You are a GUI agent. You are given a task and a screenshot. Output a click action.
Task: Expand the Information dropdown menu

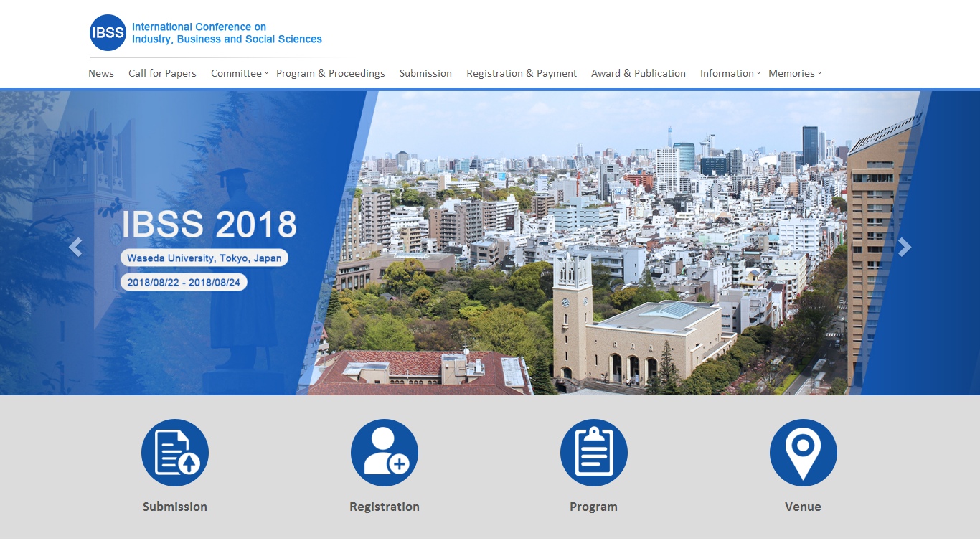[x=730, y=73]
